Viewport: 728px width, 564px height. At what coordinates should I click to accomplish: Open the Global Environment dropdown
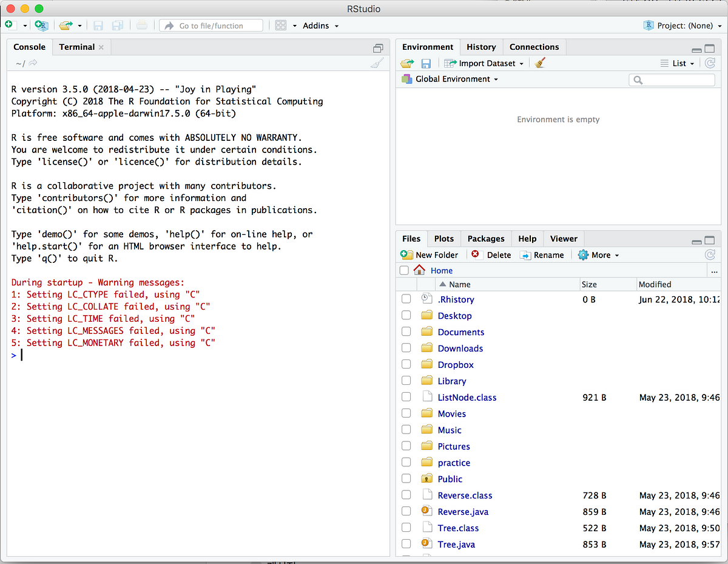tap(450, 79)
